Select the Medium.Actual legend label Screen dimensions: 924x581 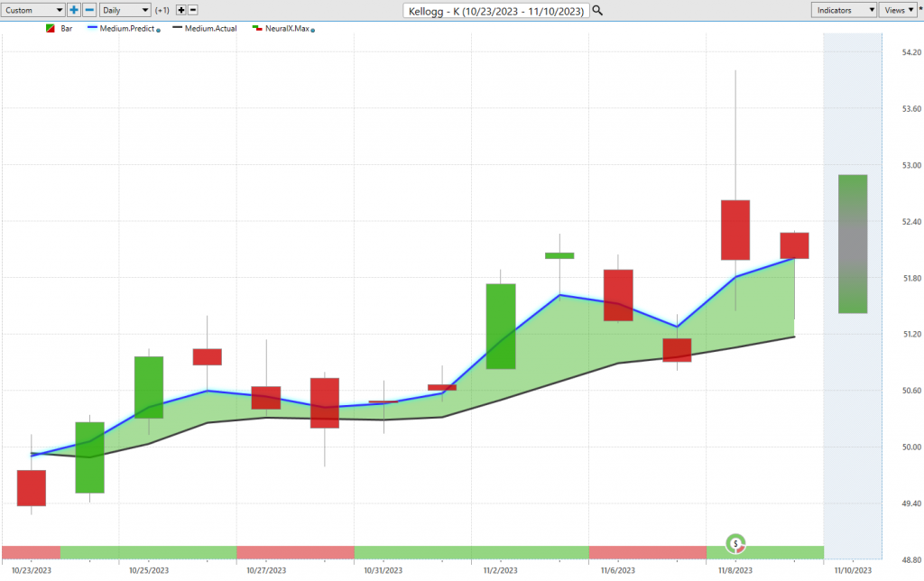pyautogui.click(x=210, y=28)
